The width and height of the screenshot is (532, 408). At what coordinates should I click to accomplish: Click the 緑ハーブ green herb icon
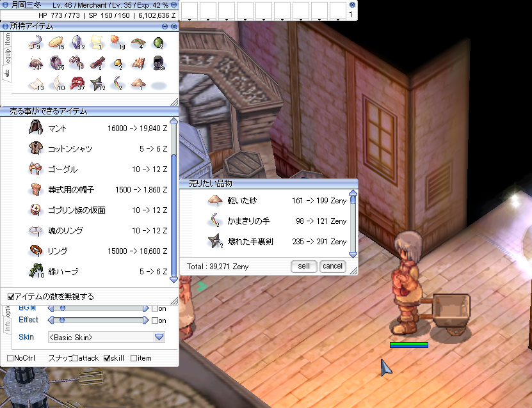point(36,271)
